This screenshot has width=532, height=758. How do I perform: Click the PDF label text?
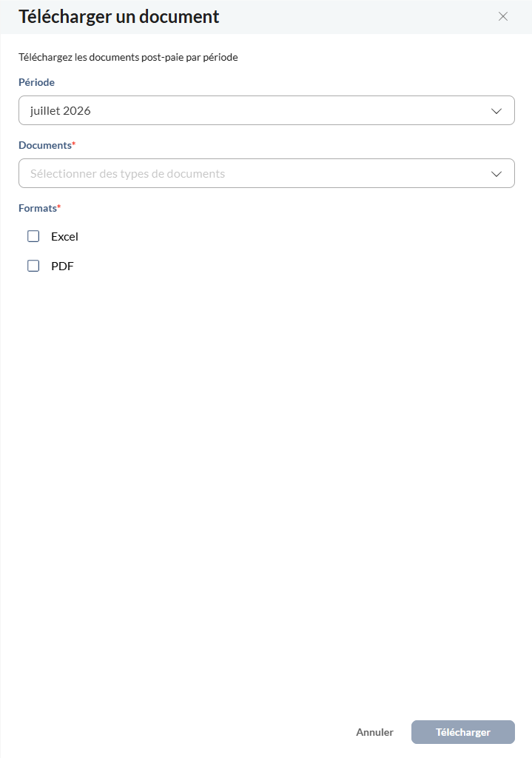click(x=62, y=266)
